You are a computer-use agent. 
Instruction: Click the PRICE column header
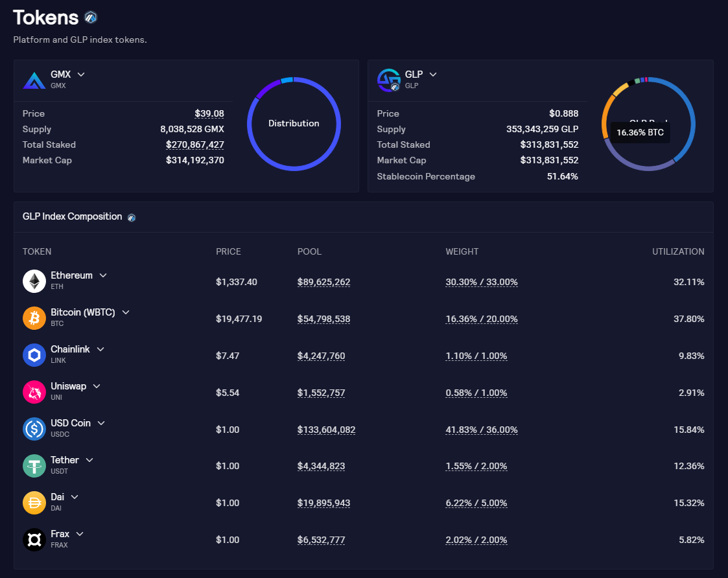[228, 251]
